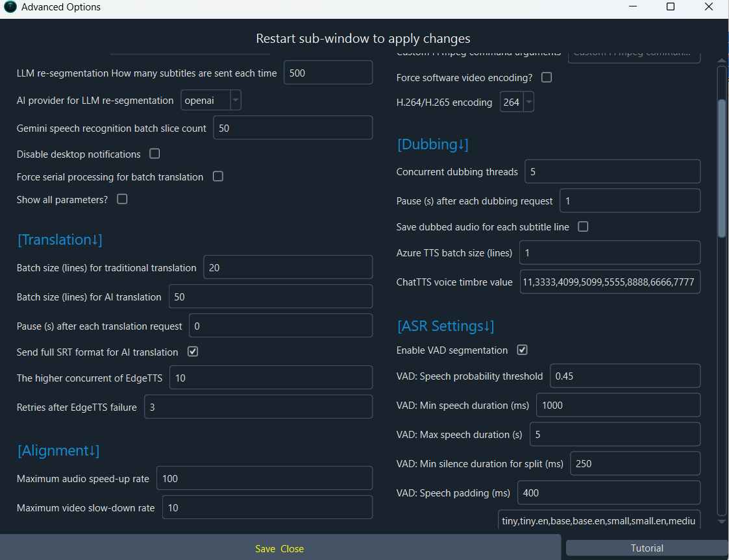Viewport: 729px width, 560px height.
Task: Focus the VAD Speech probability threshold field
Action: [624, 376]
